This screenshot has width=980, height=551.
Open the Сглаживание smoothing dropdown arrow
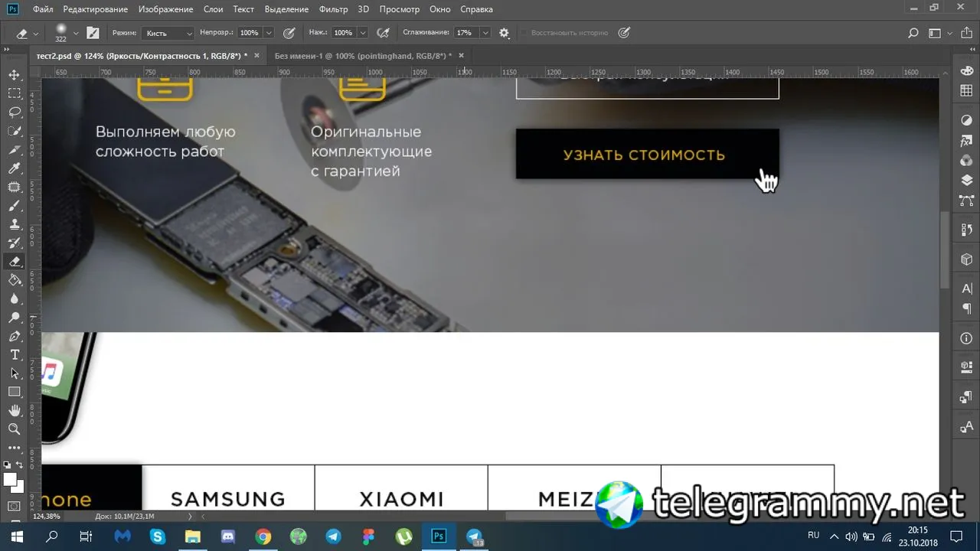(485, 33)
